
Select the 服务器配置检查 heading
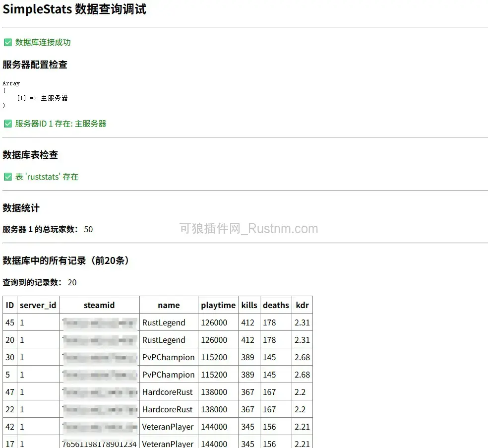point(35,65)
